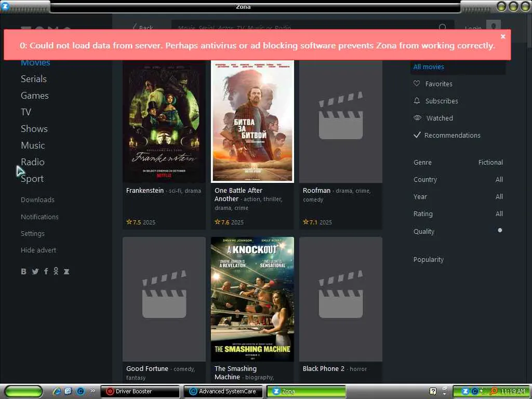The width and height of the screenshot is (532, 399).
Task: Click the Favorites heart icon
Action: (x=417, y=84)
